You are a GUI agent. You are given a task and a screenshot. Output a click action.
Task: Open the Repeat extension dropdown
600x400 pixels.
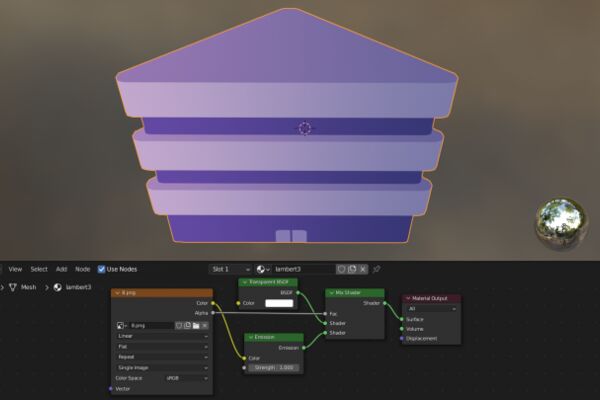coord(163,357)
